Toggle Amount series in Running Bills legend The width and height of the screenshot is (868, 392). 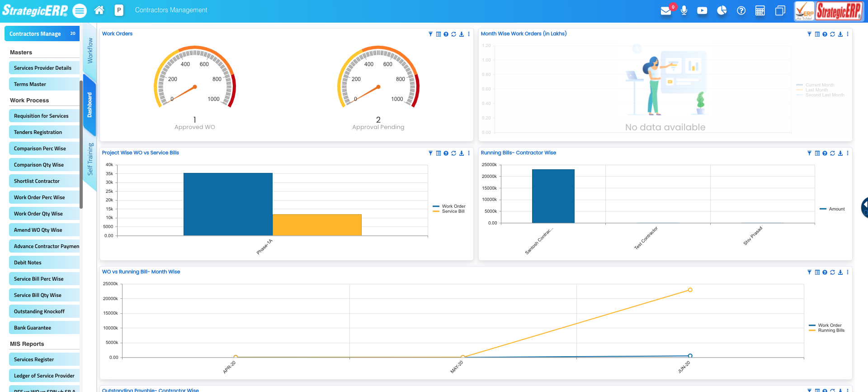pos(832,209)
